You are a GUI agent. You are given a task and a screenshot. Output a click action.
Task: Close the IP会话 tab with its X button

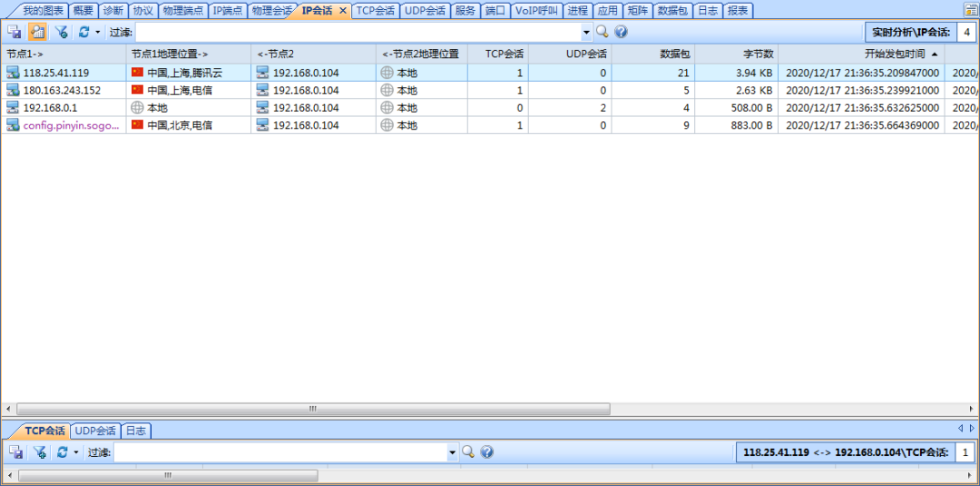point(342,11)
